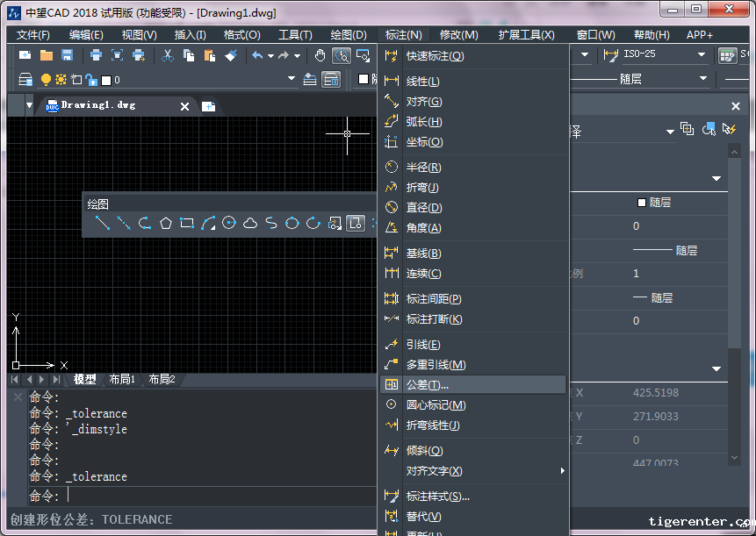This screenshot has width=756, height=536.
Task: Select the Polygon tool in the 绘图 toolbar
Action: coord(166,223)
